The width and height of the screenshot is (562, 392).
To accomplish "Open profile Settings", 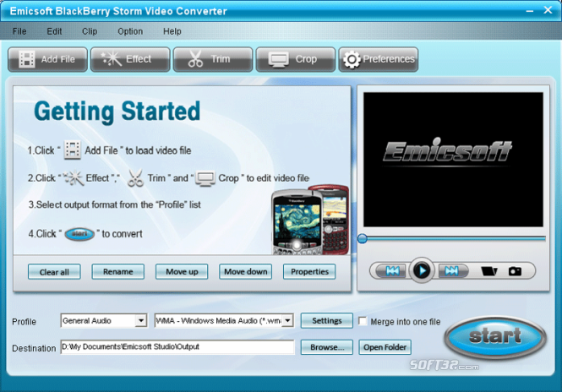I will [326, 321].
